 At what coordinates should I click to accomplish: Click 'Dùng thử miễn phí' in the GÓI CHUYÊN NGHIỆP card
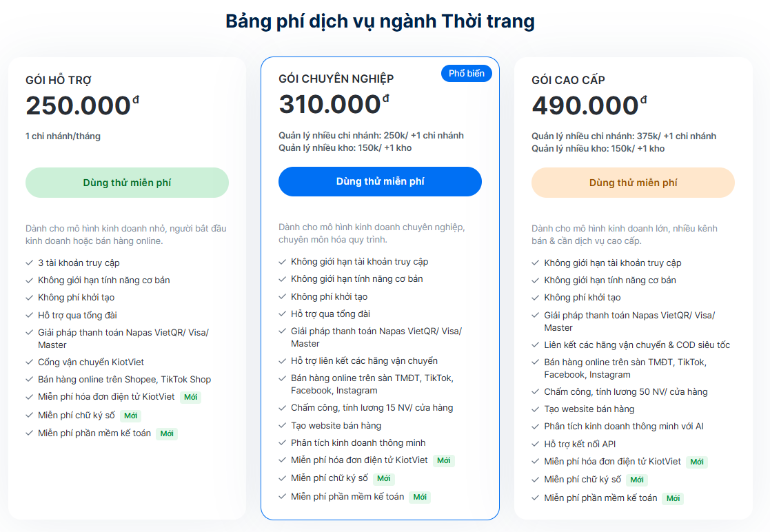[x=379, y=181]
